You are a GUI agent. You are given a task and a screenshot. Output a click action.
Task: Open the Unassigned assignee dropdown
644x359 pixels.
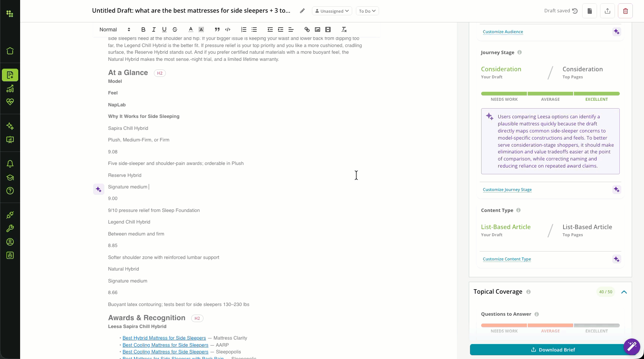tap(332, 11)
